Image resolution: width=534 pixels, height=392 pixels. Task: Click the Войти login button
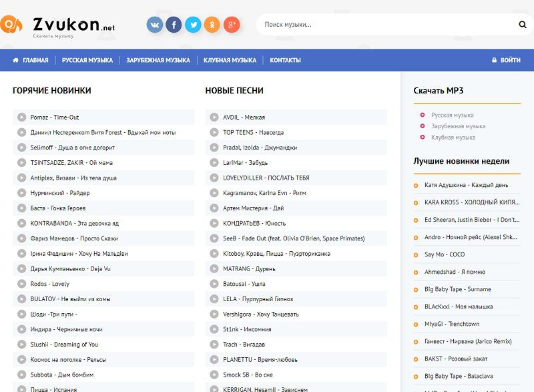[506, 60]
